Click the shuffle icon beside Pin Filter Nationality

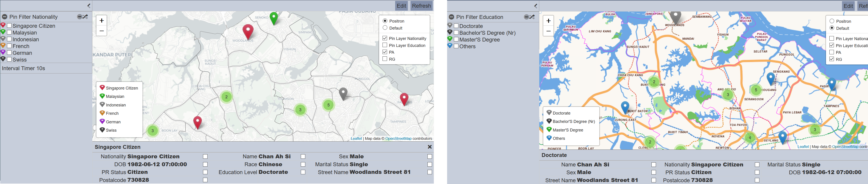[x=85, y=16]
